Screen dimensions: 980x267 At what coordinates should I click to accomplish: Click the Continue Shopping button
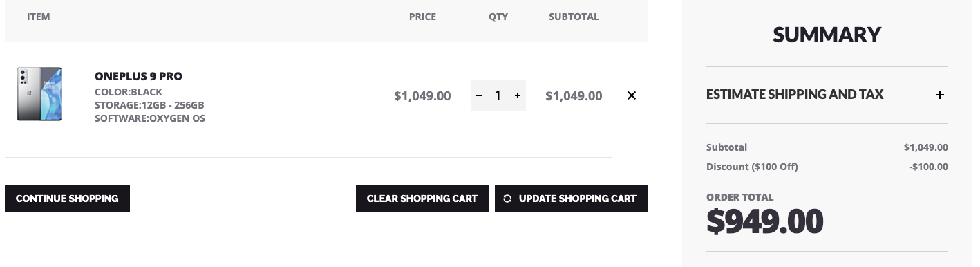(67, 199)
